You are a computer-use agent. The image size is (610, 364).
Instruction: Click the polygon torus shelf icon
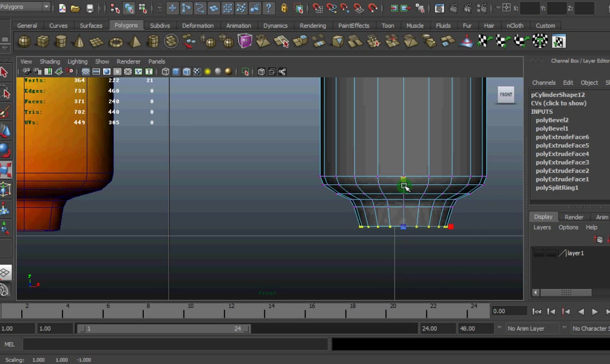point(116,42)
